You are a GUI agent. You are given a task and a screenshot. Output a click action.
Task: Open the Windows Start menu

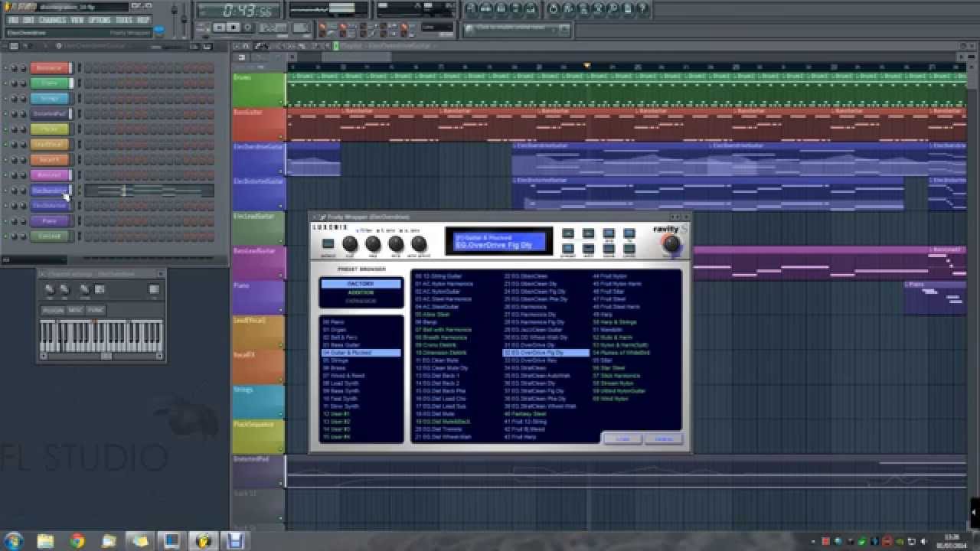click(x=15, y=540)
